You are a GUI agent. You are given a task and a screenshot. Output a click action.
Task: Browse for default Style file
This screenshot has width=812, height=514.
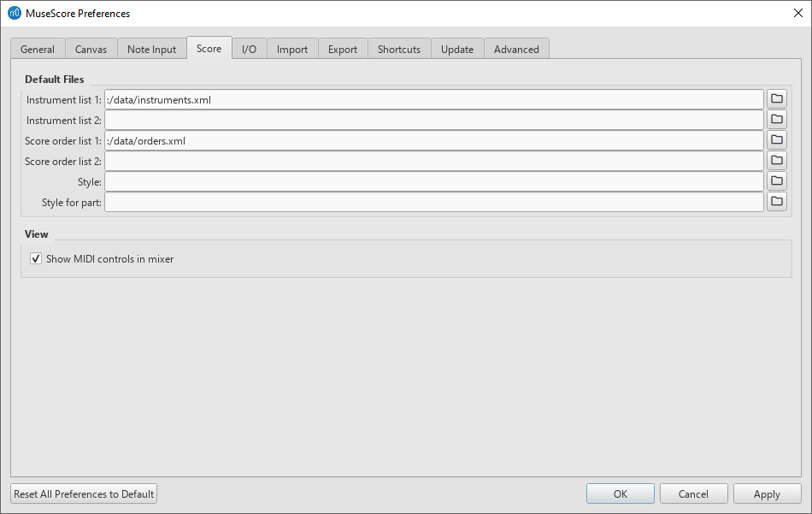click(776, 181)
